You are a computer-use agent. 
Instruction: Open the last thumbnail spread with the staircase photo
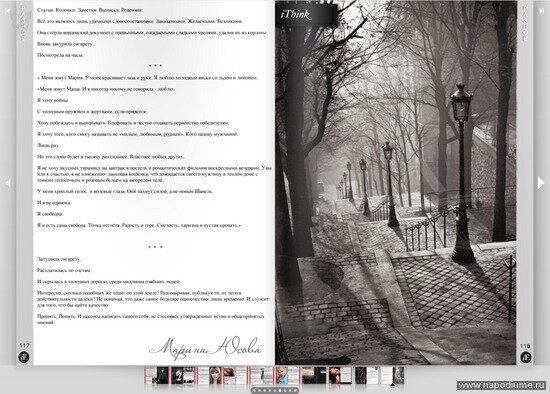(x=393, y=375)
